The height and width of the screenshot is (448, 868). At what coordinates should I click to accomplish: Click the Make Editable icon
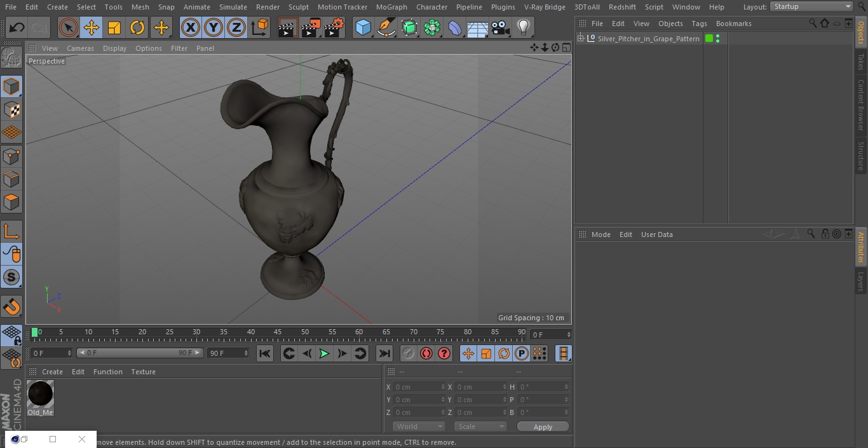click(x=11, y=57)
